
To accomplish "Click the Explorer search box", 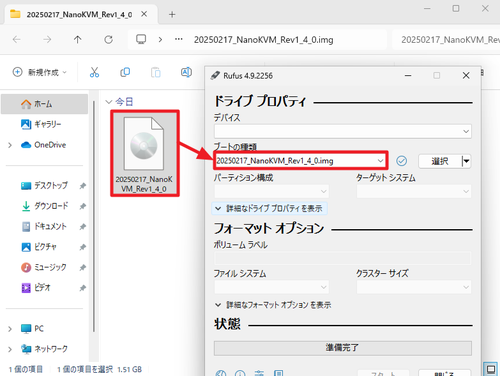I will click(x=446, y=40).
